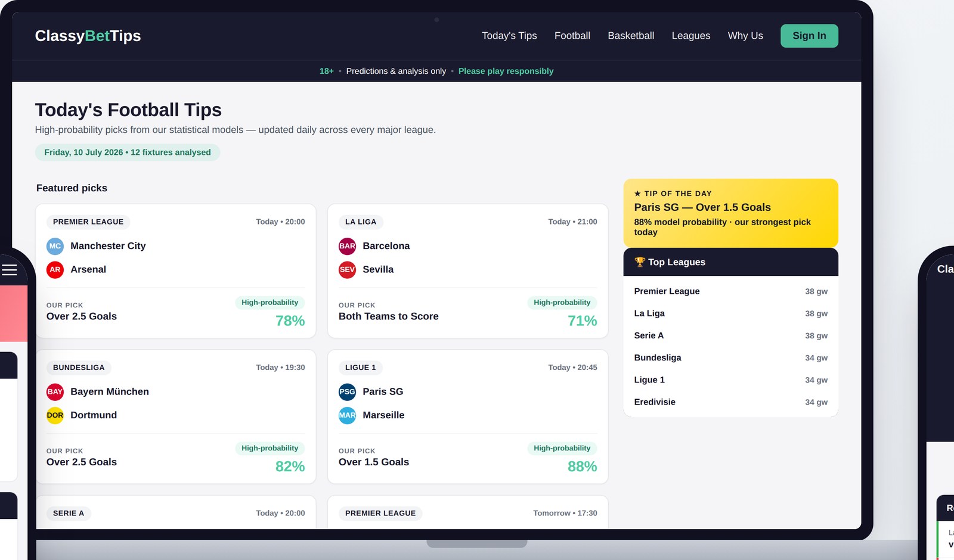This screenshot has height=560, width=954.
Task: Click Manchester City team name
Action: point(108,246)
